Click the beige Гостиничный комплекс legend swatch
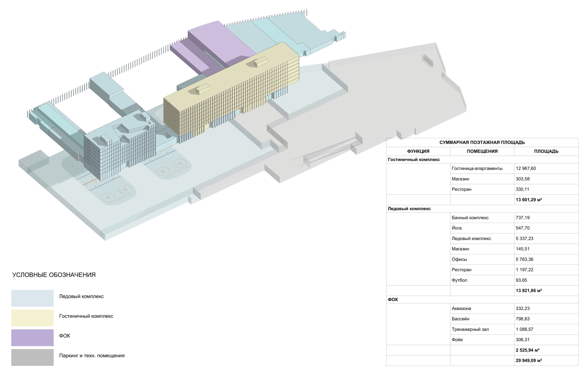The image size is (588, 377). coord(32,318)
